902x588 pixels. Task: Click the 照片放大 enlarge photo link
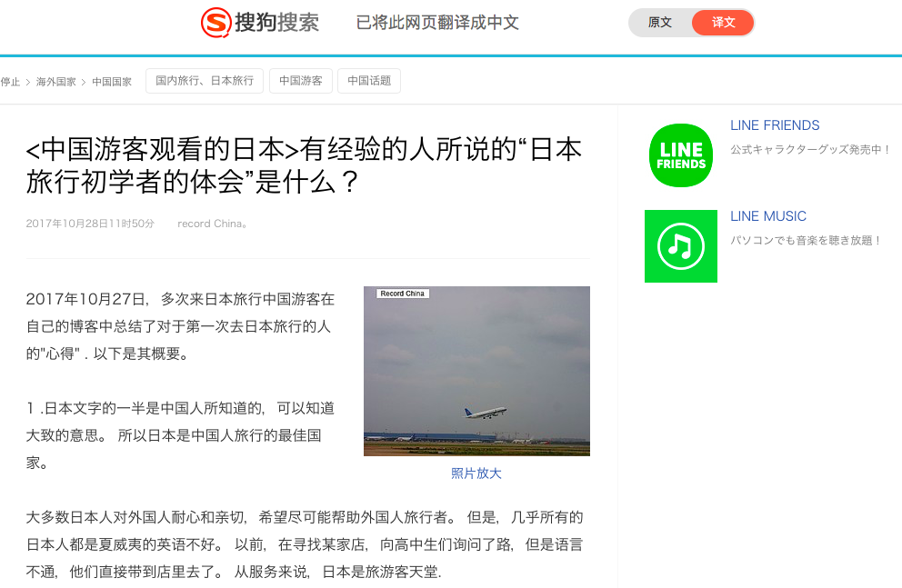coord(476,473)
